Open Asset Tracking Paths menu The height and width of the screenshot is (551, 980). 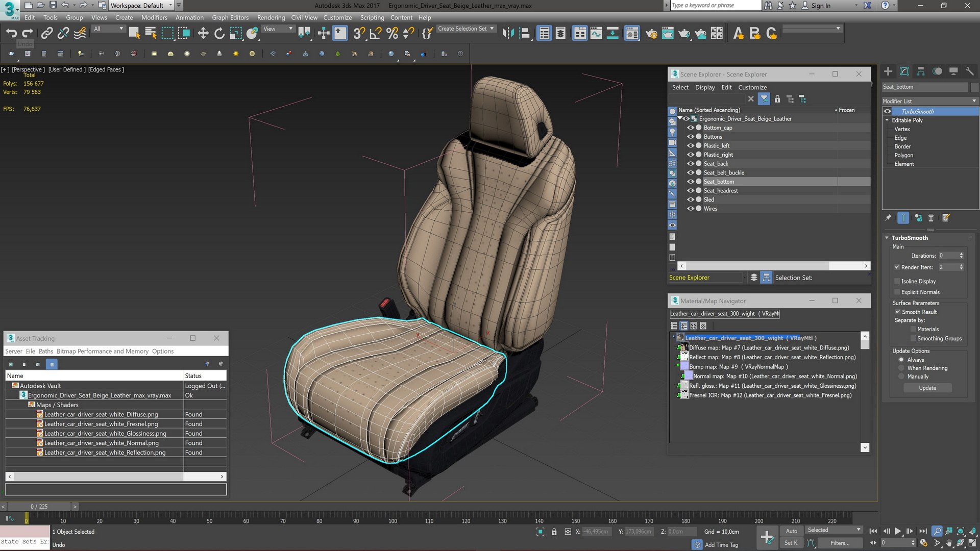[46, 352]
